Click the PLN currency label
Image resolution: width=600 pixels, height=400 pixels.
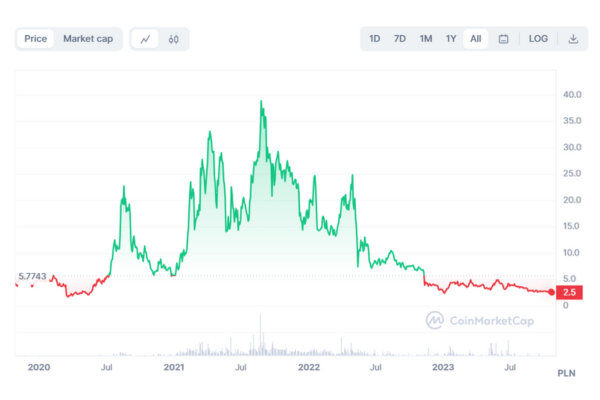568,373
